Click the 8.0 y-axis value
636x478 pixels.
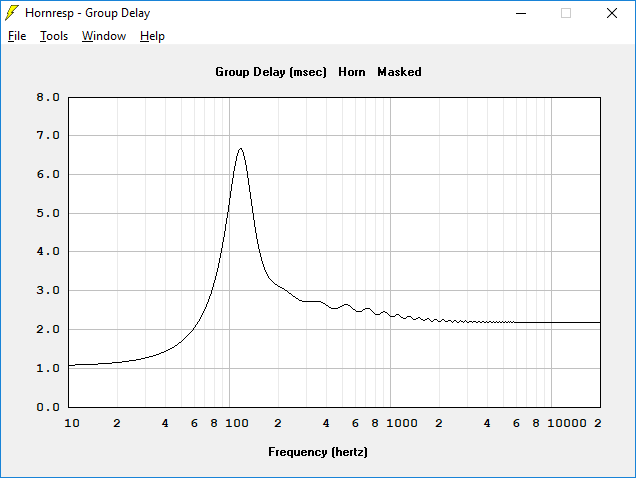pos(48,97)
